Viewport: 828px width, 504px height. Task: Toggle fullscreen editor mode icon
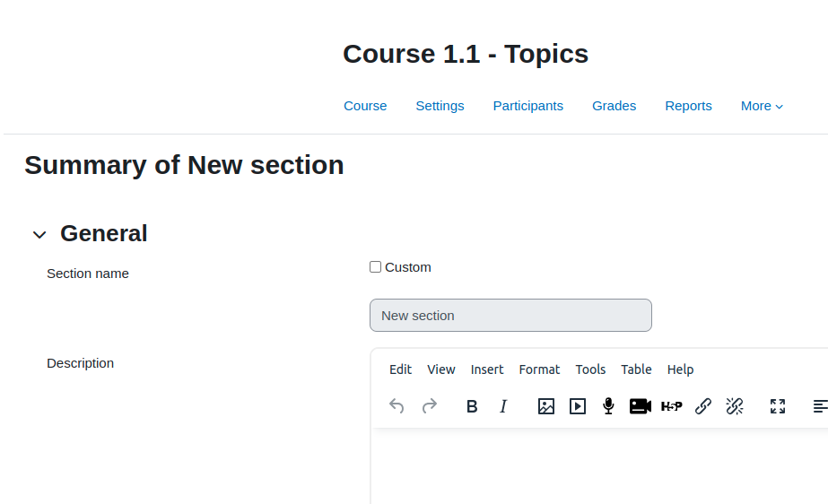pos(777,406)
